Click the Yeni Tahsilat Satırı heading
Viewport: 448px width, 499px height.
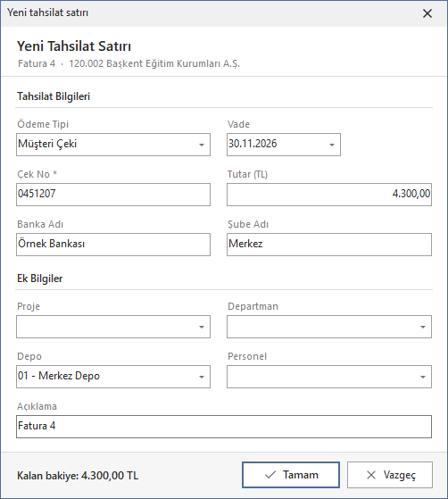coord(74,46)
